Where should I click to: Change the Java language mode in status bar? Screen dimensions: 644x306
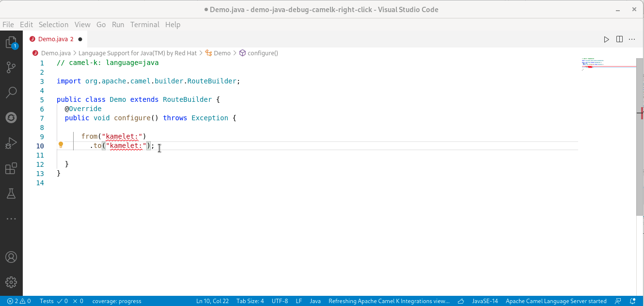pyautogui.click(x=315, y=301)
